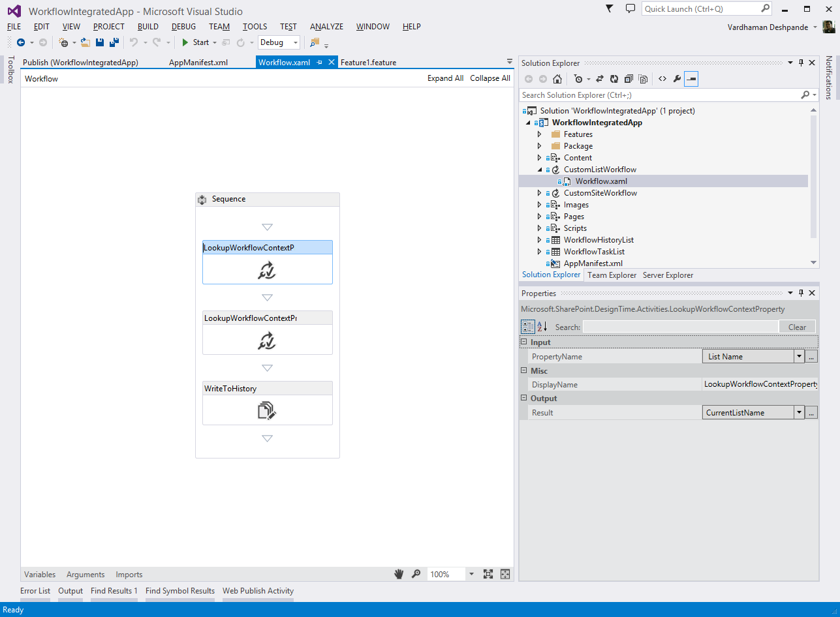
Task: Click Collapse All in the workflow designer
Action: point(490,78)
